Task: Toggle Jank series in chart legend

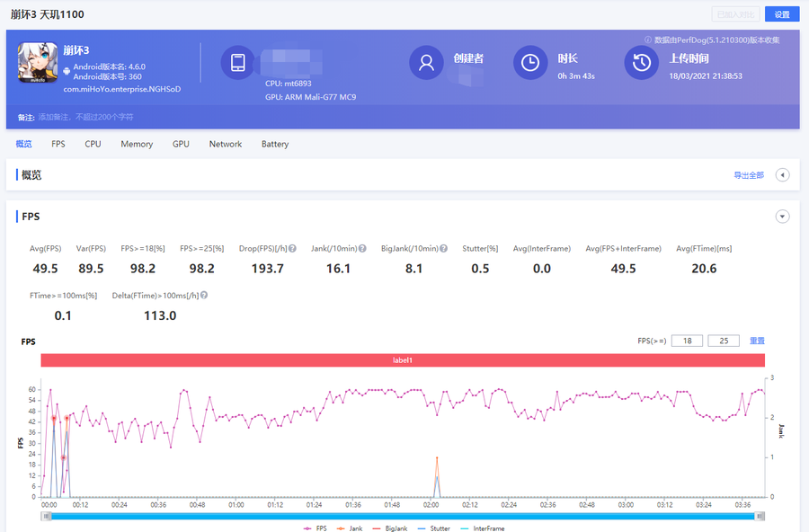Action: coord(350,528)
